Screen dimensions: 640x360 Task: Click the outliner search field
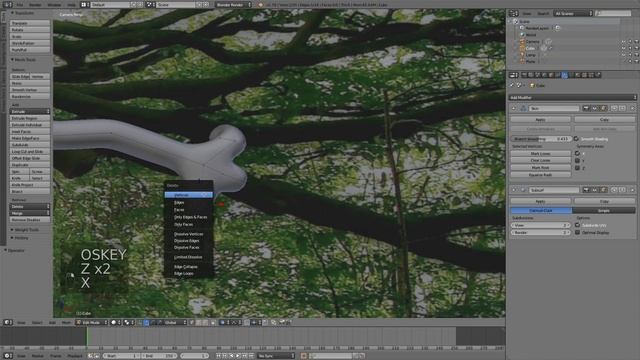[613, 13]
